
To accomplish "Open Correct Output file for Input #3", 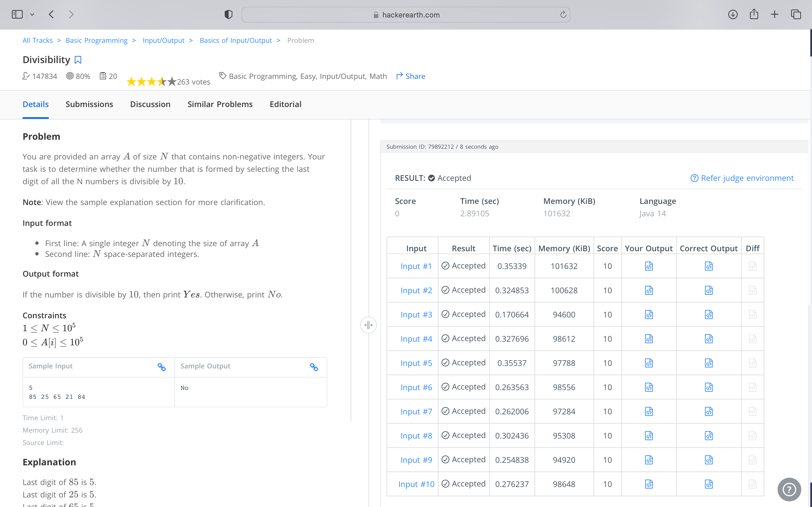I will tap(708, 315).
